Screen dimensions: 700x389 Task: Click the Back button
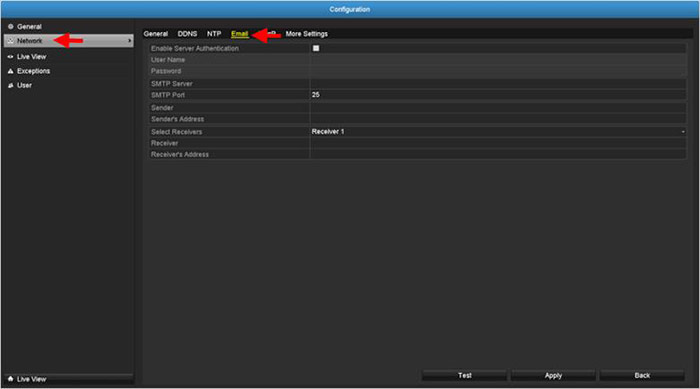click(x=642, y=376)
